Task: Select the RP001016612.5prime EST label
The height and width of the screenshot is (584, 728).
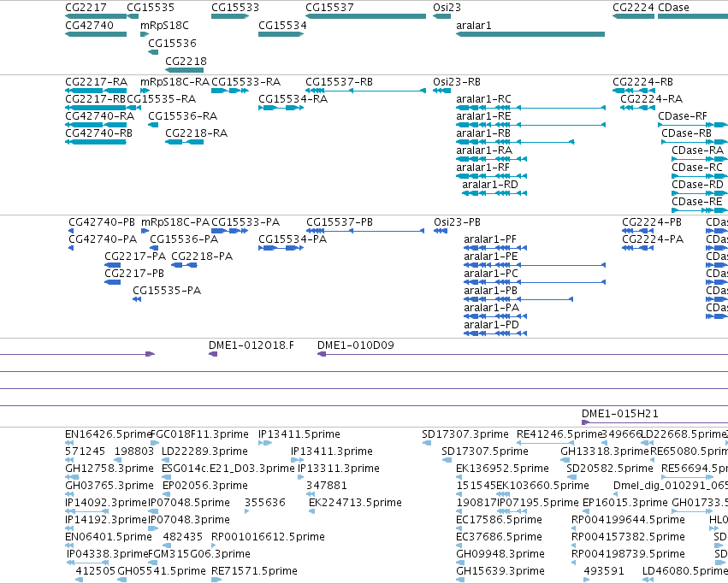Action: coord(268,537)
